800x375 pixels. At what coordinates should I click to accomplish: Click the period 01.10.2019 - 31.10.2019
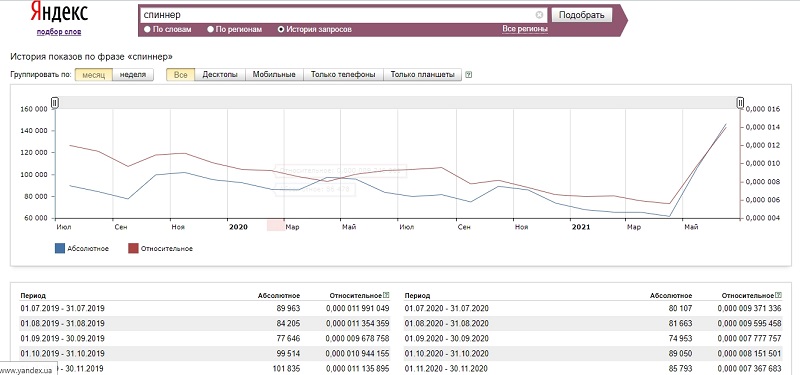63,353
